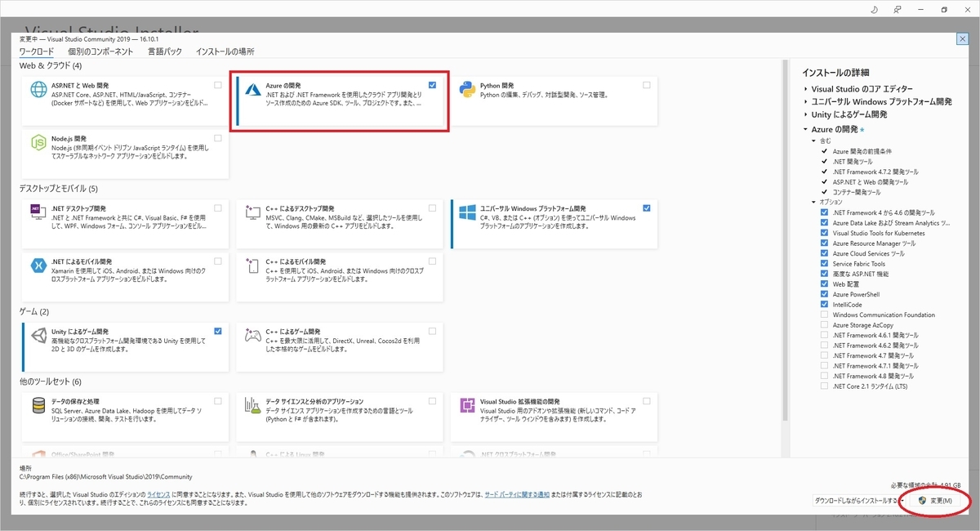Switch to the ワークロード tab
The image size is (980, 531).
click(x=37, y=51)
